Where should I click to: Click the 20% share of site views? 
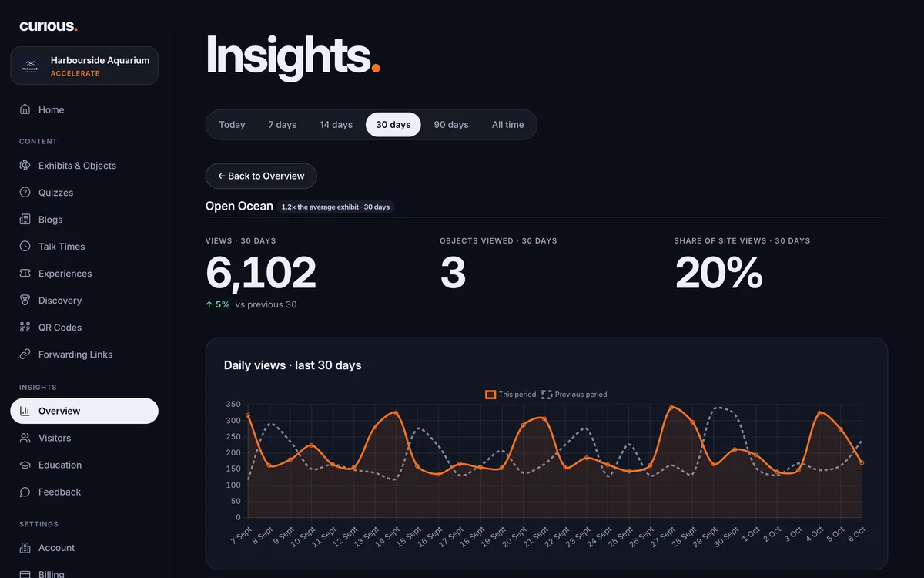coord(718,273)
